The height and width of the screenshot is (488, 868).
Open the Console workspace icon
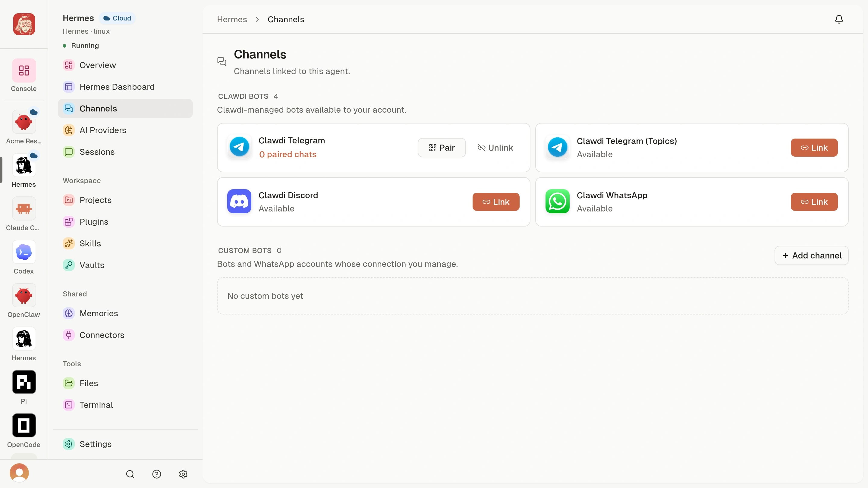pos(24,70)
